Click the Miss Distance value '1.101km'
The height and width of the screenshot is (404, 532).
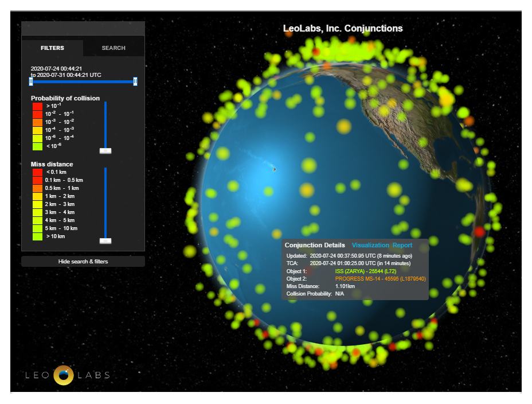coord(345,286)
